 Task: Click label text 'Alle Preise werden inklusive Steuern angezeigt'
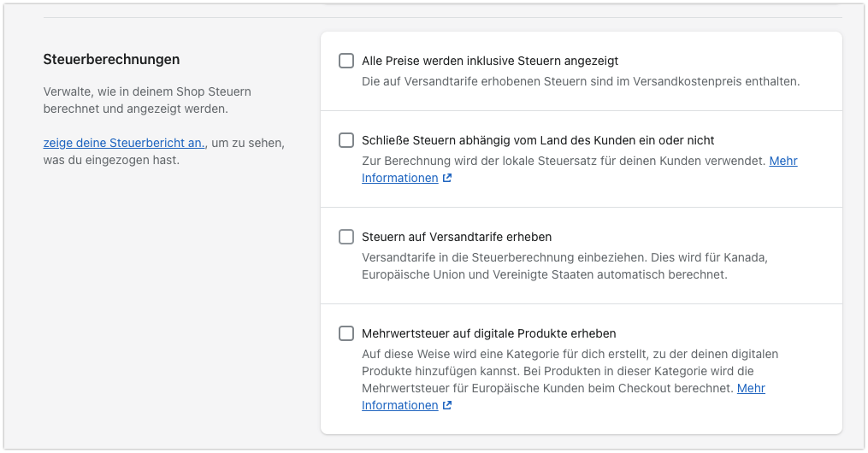pos(490,61)
